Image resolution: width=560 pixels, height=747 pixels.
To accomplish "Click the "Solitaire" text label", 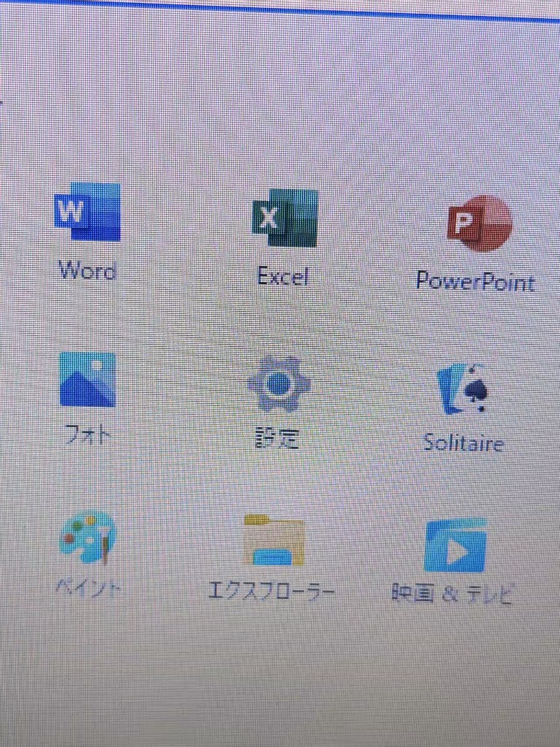I will click(x=464, y=443).
